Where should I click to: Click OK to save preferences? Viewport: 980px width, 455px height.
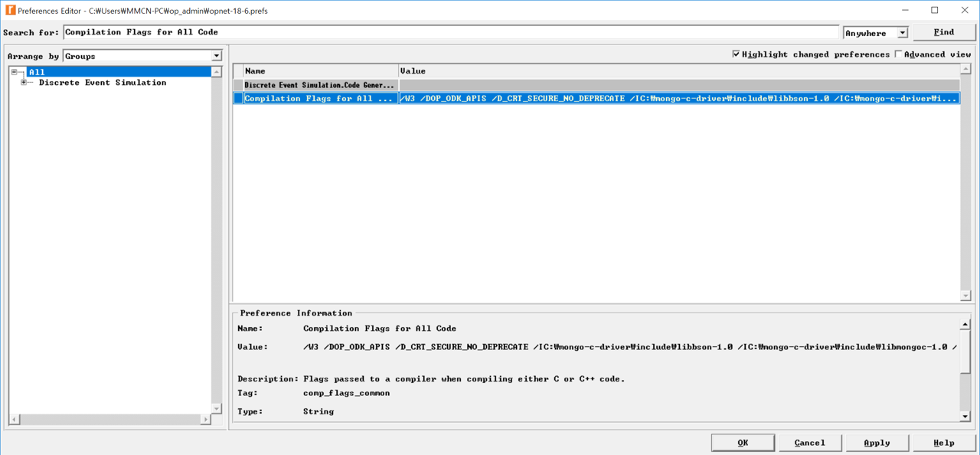click(x=742, y=442)
